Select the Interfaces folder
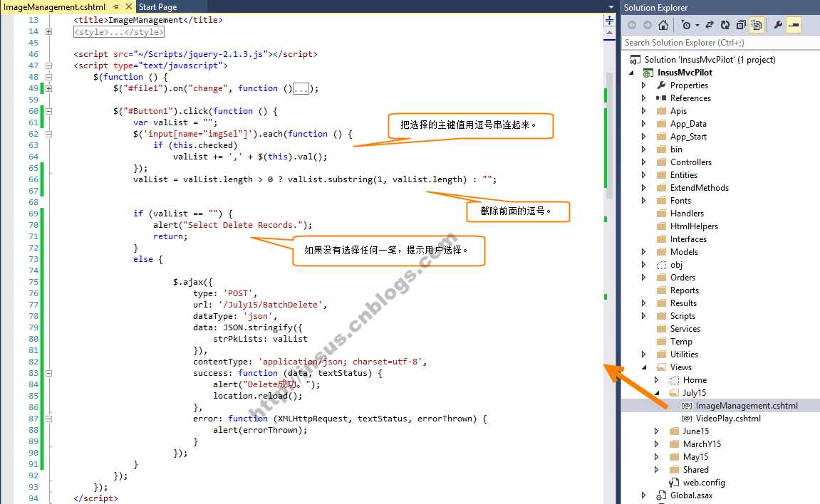The image size is (820, 504). [688, 239]
